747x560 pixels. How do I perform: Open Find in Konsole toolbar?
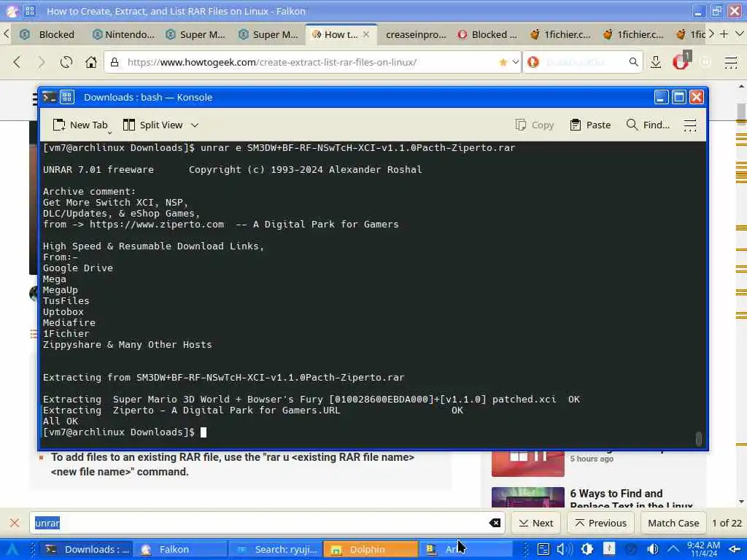click(648, 125)
